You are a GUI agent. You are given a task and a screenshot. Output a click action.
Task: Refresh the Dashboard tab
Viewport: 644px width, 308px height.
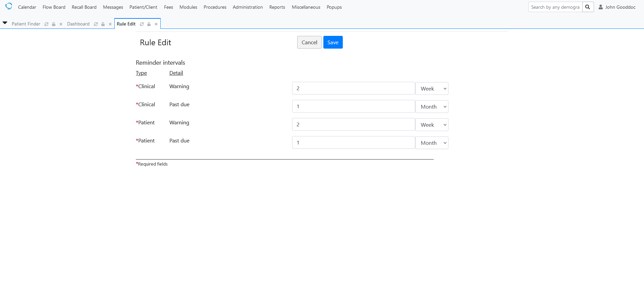coord(96,24)
